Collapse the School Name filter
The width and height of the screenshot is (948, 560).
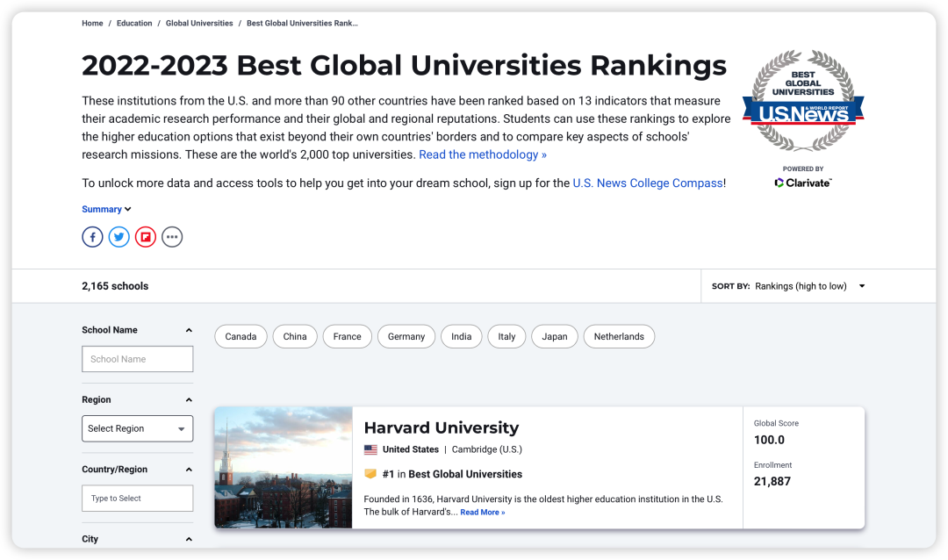click(x=189, y=330)
